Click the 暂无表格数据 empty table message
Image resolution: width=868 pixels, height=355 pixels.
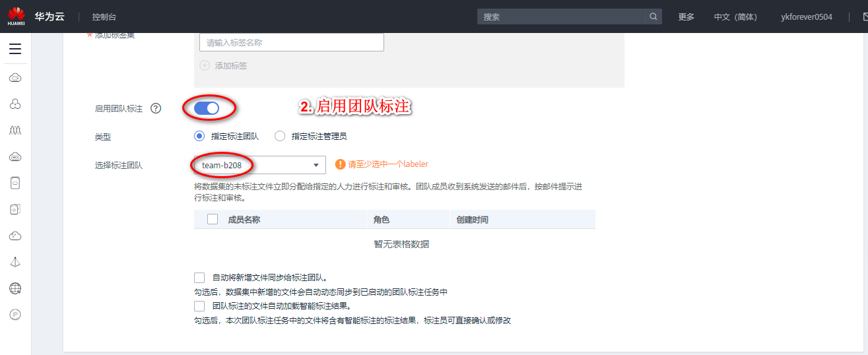point(401,243)
